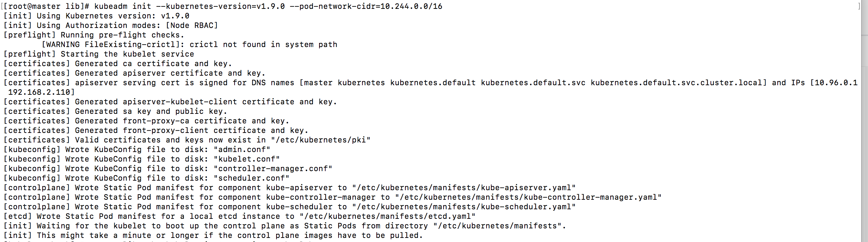
Task: Click the "Using Kubernetes version: v1.9.0" line
Action: pos(113,16)
